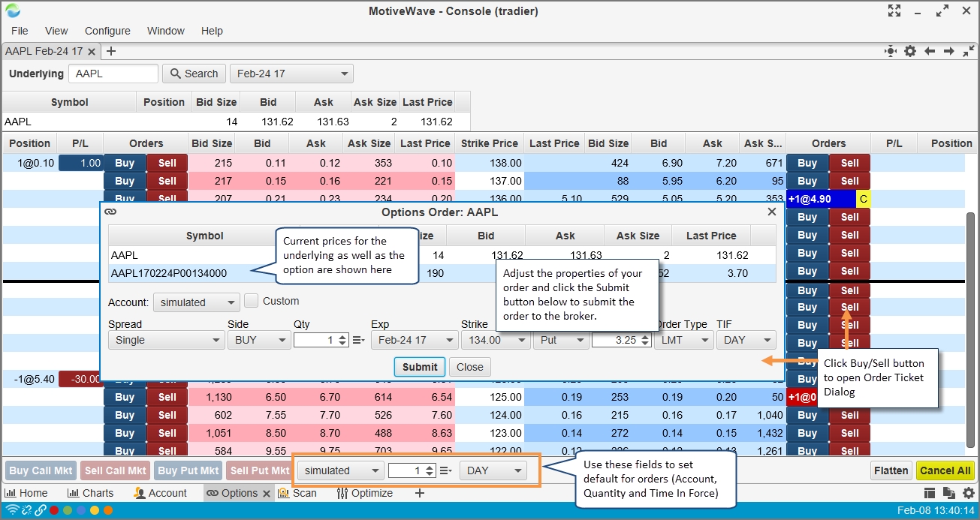Open the Exp Feb-24 17 dropdown in dialog
This screenshot has width=980, height=520.
click(415, 340)
